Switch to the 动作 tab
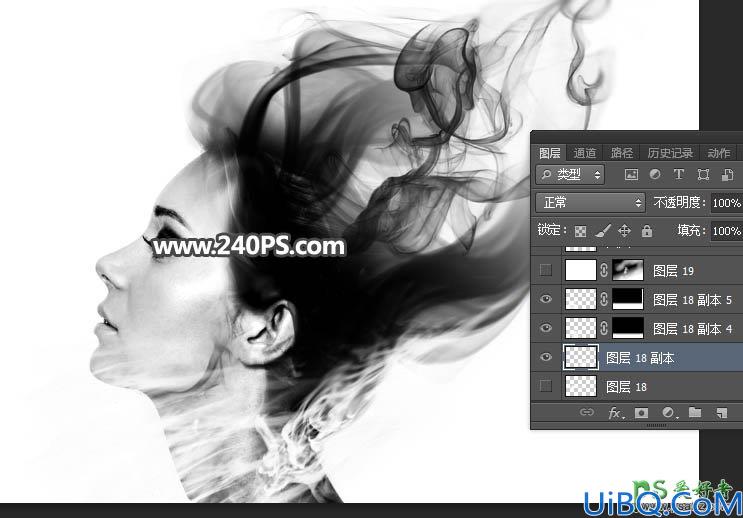This screenshot has width=743, height=518. [x=719, y=153]
